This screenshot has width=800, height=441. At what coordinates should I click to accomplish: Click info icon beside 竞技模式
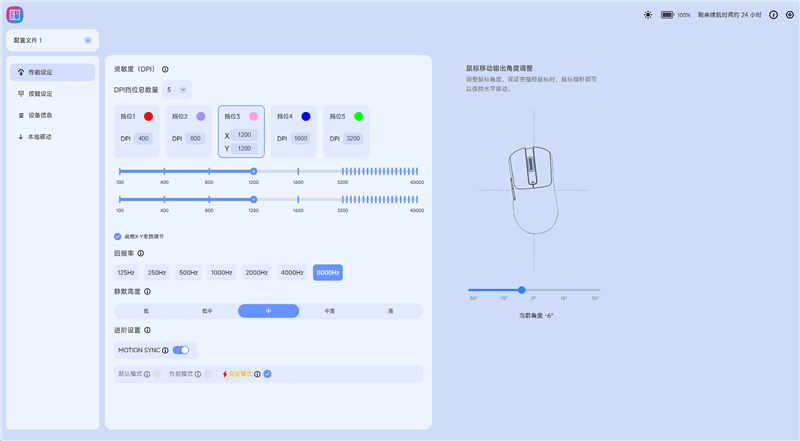pyautogui.click(x=258, y=374)
